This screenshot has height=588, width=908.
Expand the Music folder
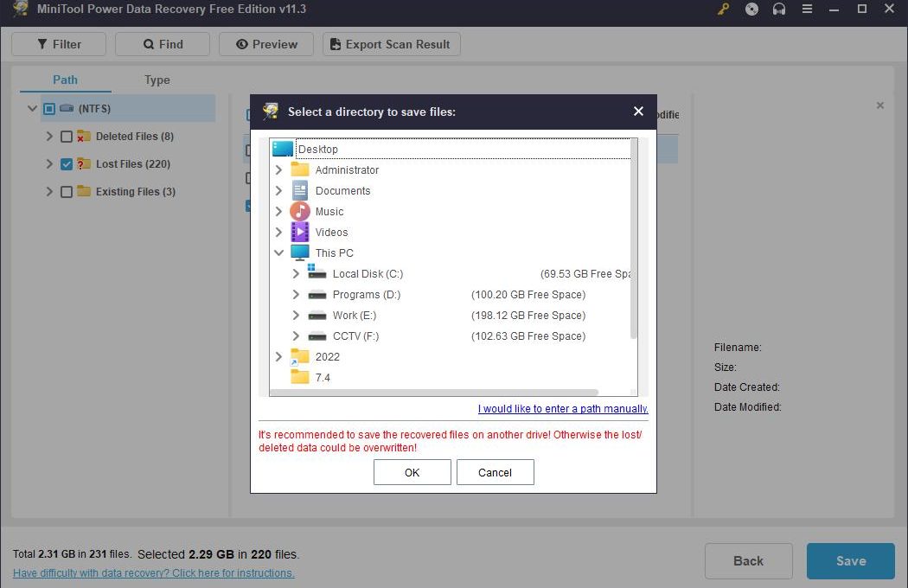(x=278, y=212)
